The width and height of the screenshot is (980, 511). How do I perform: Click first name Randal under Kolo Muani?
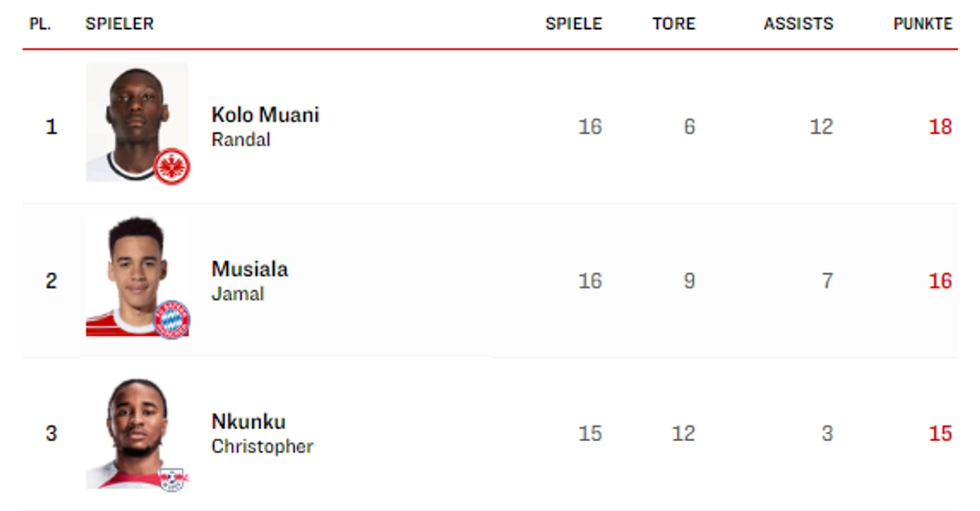[241, 140]
